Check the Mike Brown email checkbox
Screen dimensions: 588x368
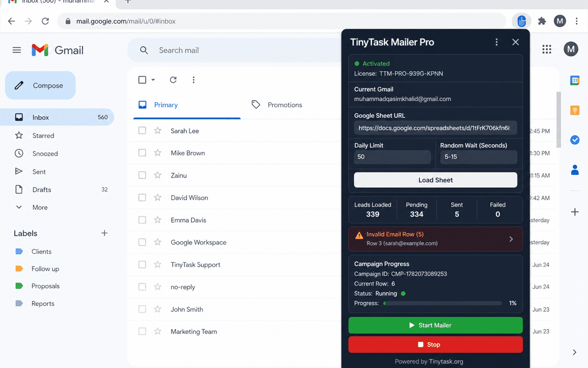click(142, 153)
